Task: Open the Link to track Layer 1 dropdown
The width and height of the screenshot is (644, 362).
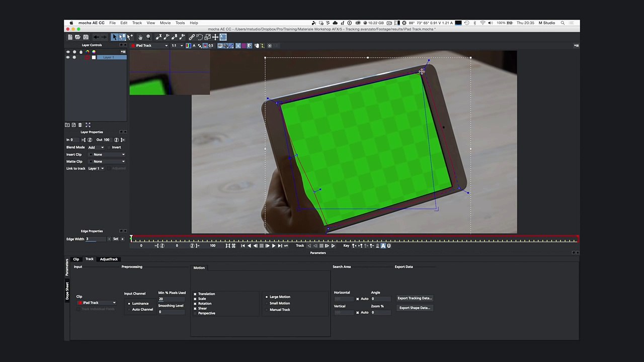Action: (x=96, y=168)
